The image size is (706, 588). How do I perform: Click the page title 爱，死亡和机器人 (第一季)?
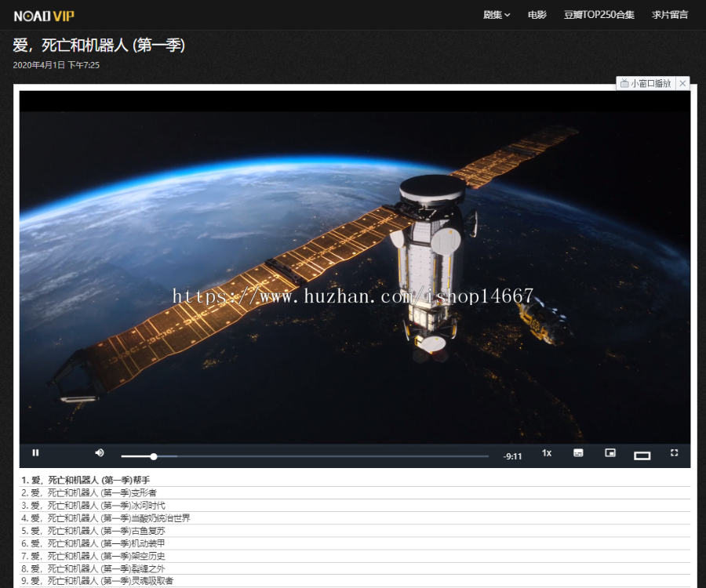coord(99,45)
